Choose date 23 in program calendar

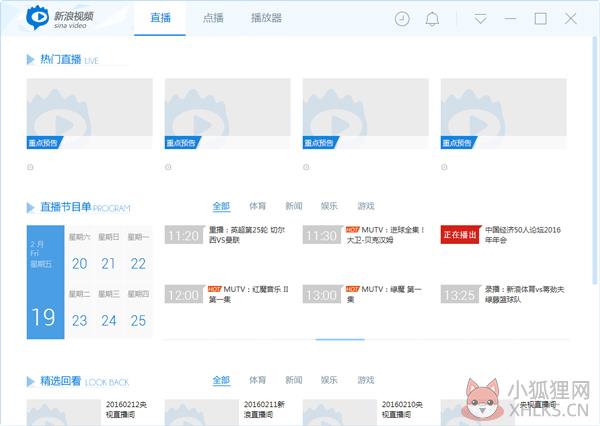[80, 320]
